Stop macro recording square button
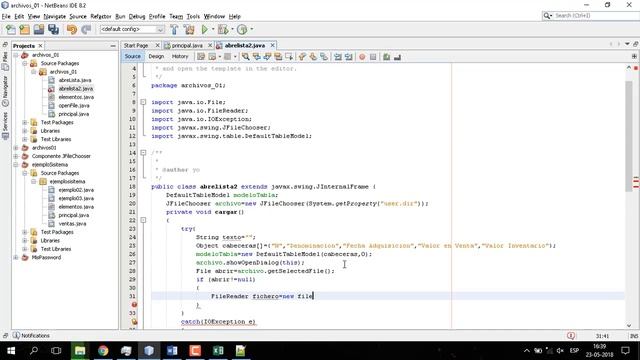The height and width of the screenshot is (360, 640). (x=373, y=57)
